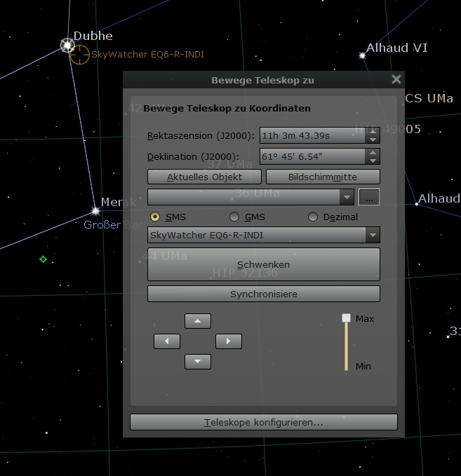Click Bildschirmmitte button

pyautogui.click(x=323, y=177)
